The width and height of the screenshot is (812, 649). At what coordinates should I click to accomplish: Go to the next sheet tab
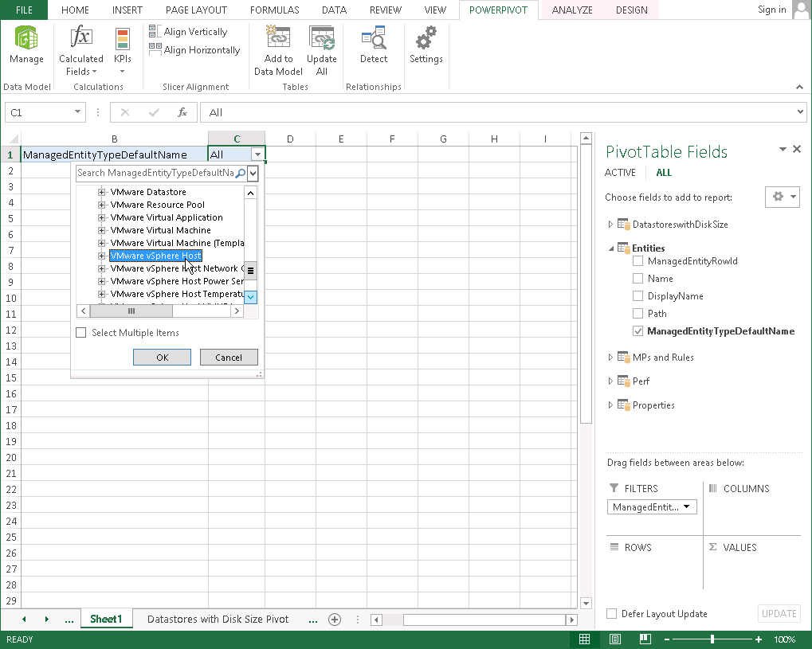click(x=46, y=620)
